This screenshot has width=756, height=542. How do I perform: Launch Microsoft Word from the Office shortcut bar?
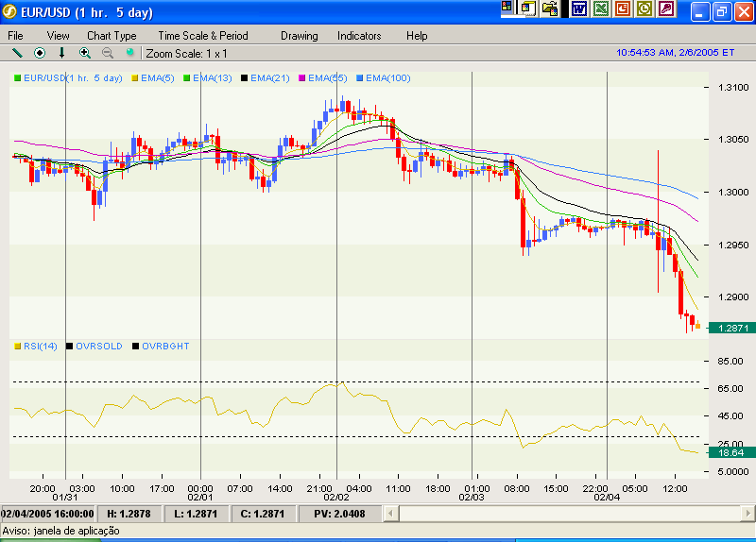pos(578,8)
